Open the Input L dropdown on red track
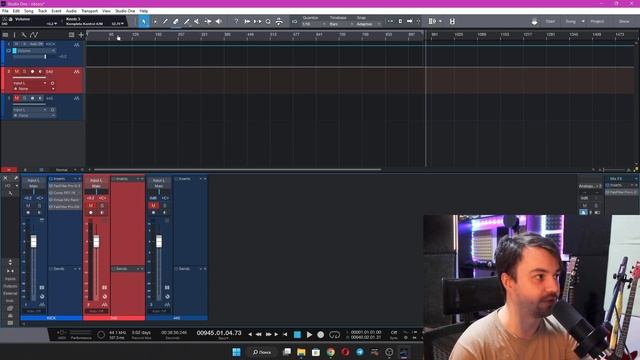The width and height of the screenshot is (640, 360). 30,83
